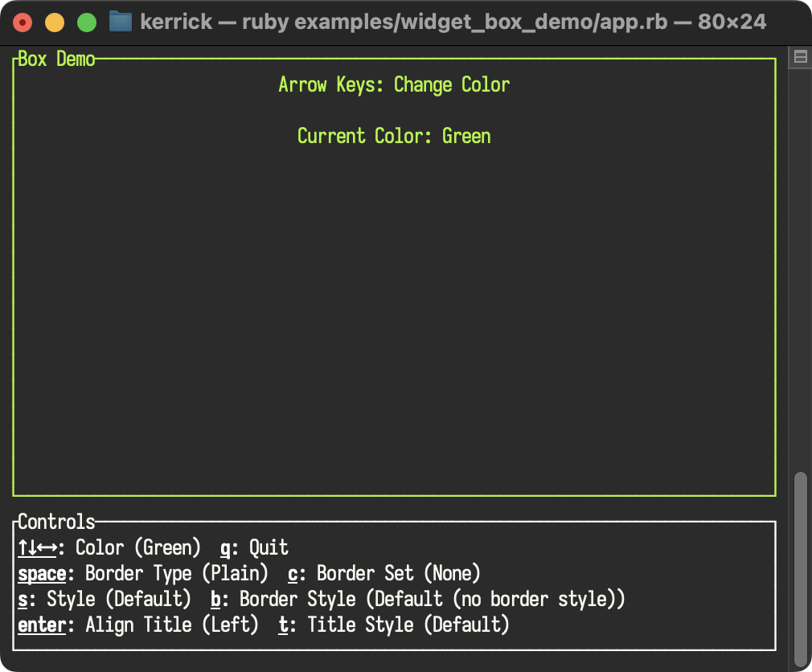Click the folder proxy icon in title bar
This screenshot has width=812, height=672.
coord(120,23)
